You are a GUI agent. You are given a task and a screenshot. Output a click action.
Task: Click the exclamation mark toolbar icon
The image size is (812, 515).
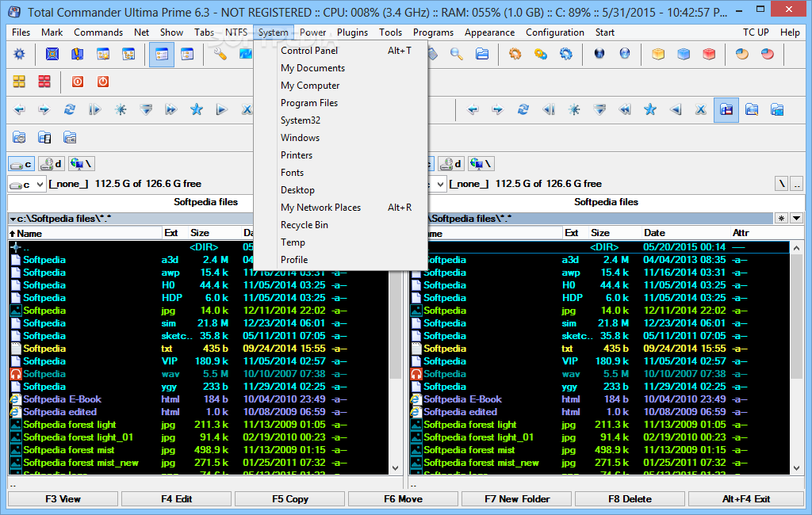(78, 54)
